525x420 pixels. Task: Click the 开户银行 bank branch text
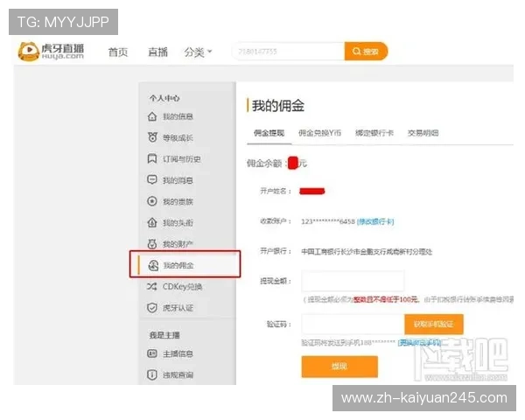(x=367, y=251)
